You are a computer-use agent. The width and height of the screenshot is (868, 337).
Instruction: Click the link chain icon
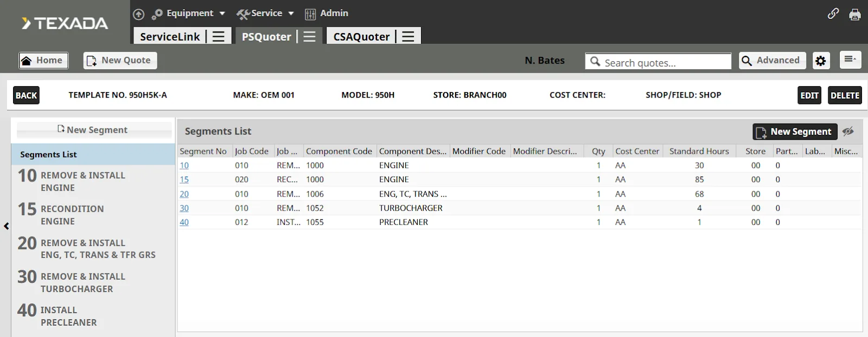(x=833, y=14)
